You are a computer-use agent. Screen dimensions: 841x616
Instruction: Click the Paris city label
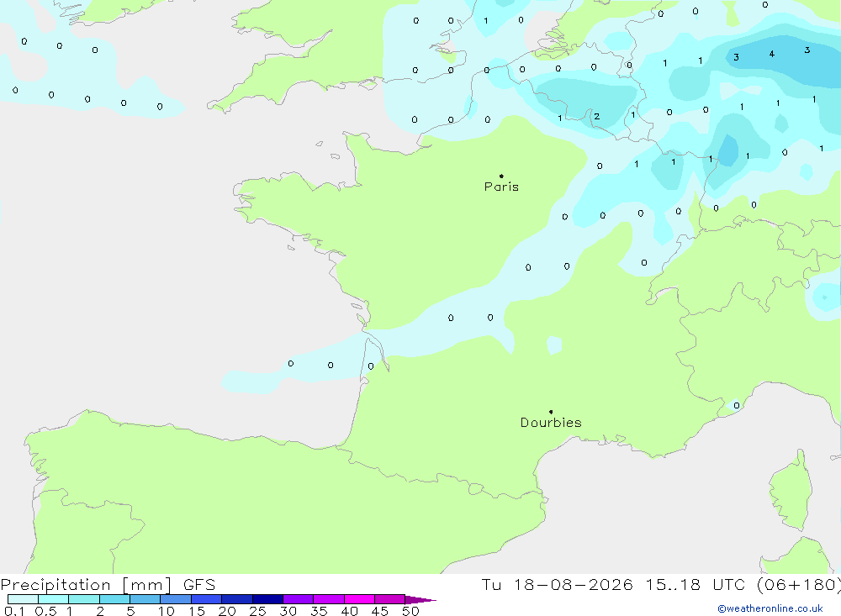point(501,187)
